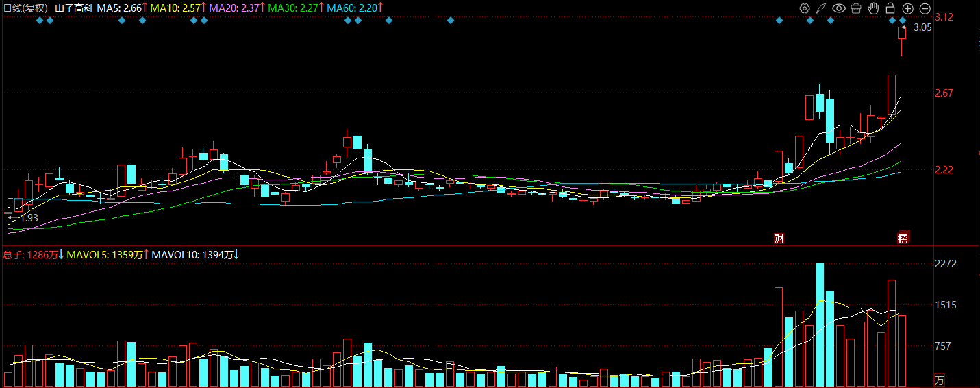The image size is (980, 388).
Task: Click the 3.12 price axis value
Action: [x=944, y=17]
